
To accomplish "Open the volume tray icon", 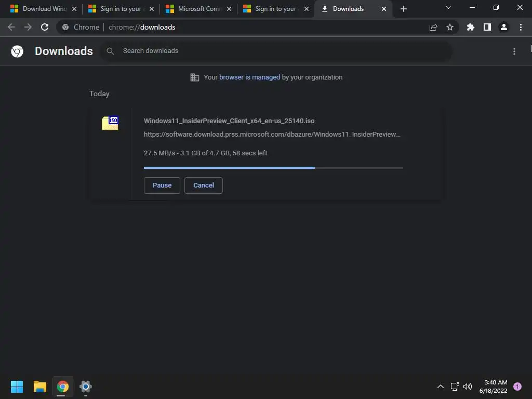I will pyautogui.click(x=468, y=387).
